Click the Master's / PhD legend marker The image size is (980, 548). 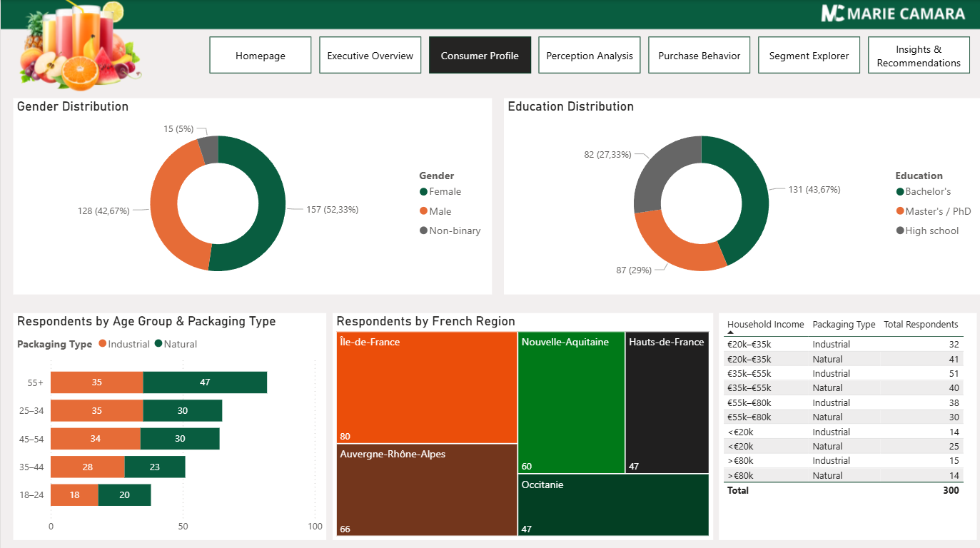click(x=900, y=211)
